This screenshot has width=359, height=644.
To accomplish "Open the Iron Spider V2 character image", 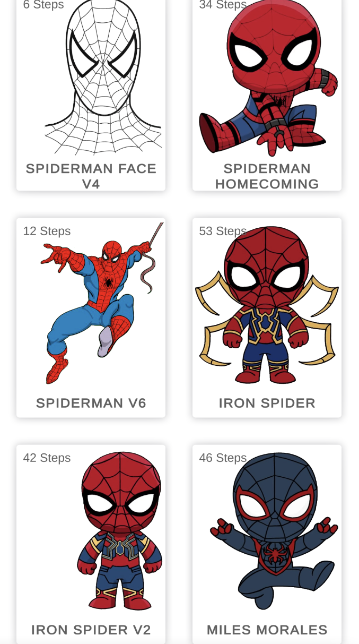I will 119,531.
